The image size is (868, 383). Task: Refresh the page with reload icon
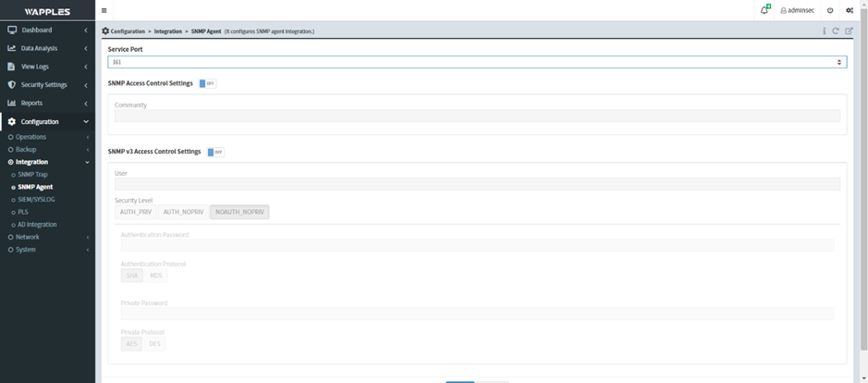836,31
